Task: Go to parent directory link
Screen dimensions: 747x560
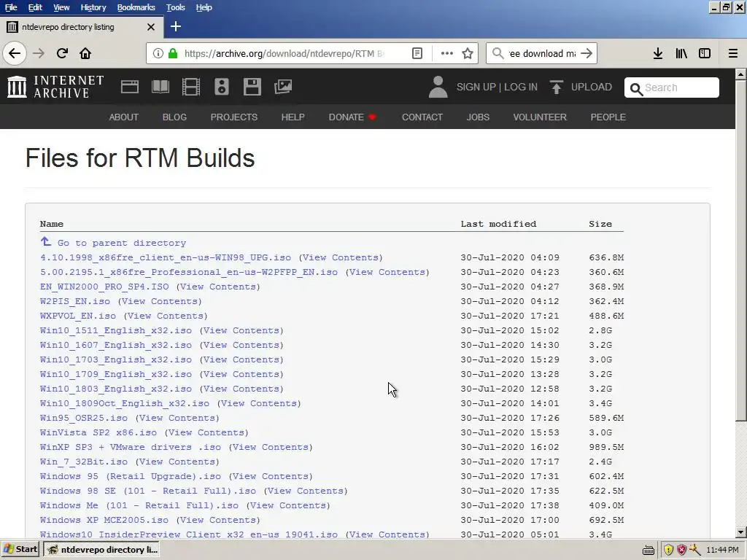Action: pyautogui.click(x=113, y=243)
